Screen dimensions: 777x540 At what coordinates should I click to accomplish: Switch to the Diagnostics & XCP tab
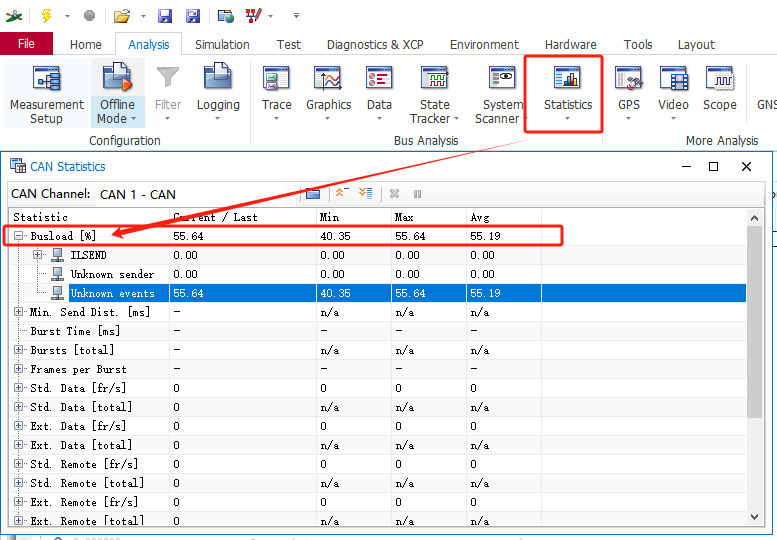(375, 45)
